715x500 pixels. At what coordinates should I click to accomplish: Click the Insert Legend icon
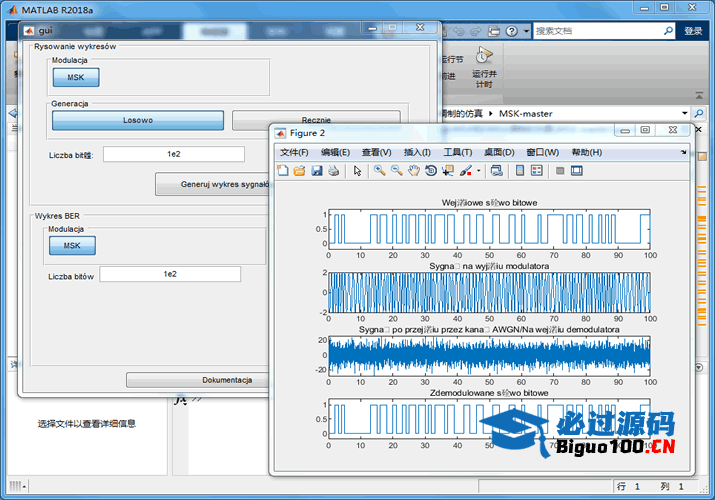(537, 171)
